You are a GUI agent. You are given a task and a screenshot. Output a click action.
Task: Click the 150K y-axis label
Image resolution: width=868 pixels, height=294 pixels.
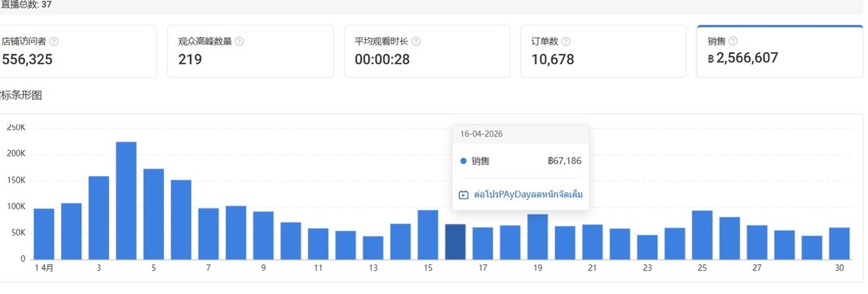15,180
